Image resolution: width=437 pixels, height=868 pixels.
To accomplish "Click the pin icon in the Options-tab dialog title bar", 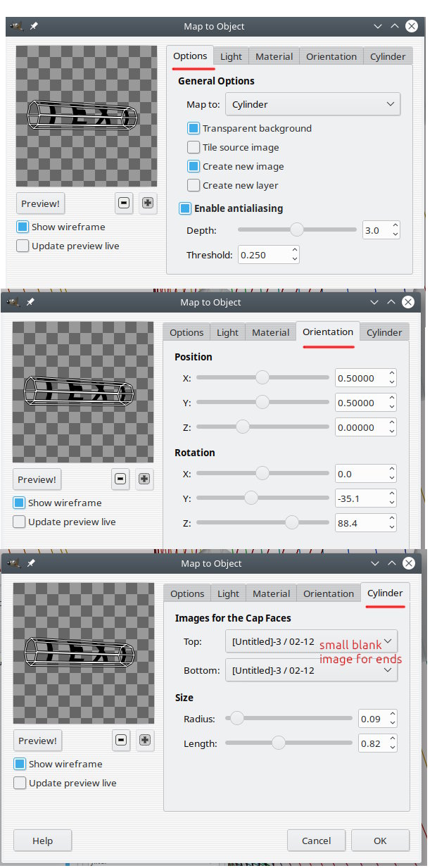I will pyautogui.click(x=34, y=26).
